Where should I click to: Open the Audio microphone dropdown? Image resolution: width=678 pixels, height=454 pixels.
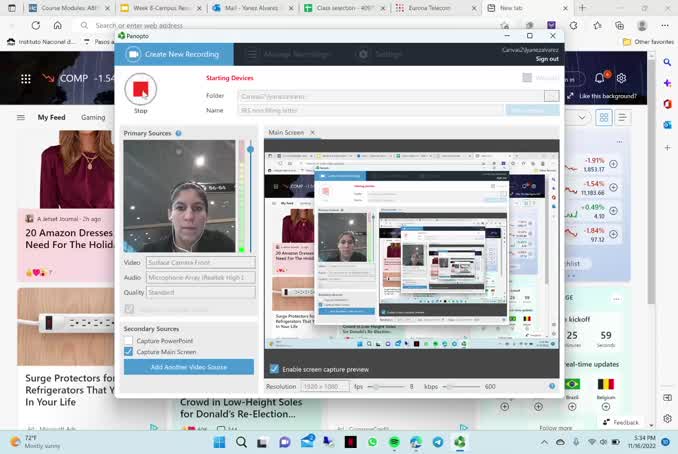point(200,277)
